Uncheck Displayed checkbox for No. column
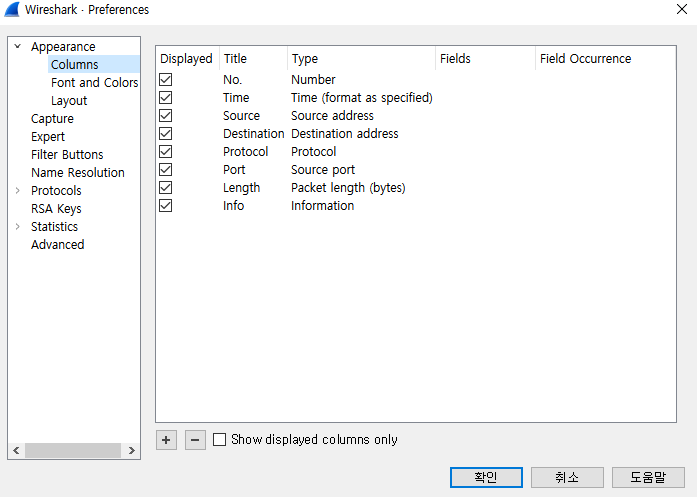The width and height of the screenshot is (697, 497). (x=166, y=80)
